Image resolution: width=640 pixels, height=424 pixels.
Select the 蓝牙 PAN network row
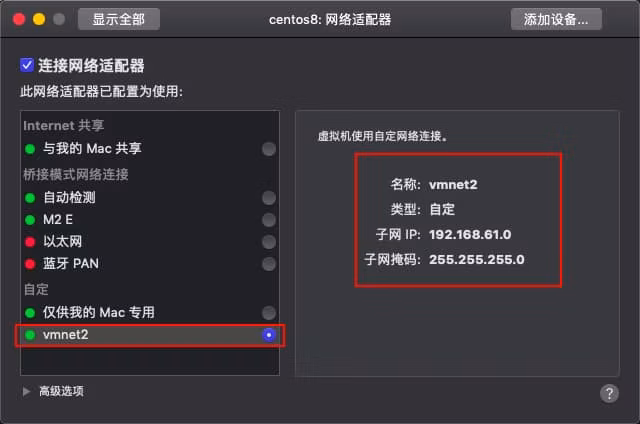pyautogui.click(x=150, y=264)
